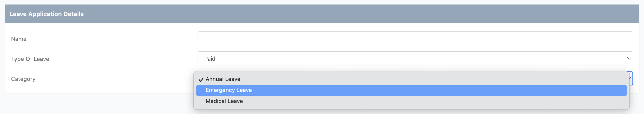Click the Paid value in the select

pos(210,59)
